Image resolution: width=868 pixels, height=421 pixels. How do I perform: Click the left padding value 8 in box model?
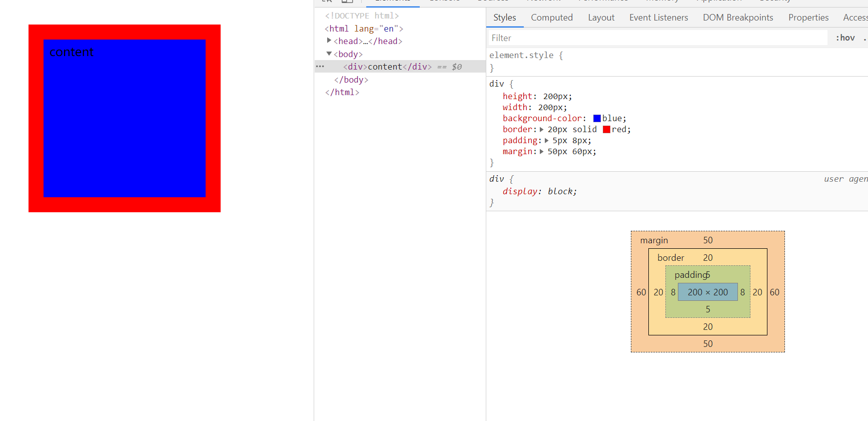pyautogui.click(x=673, y=292)
